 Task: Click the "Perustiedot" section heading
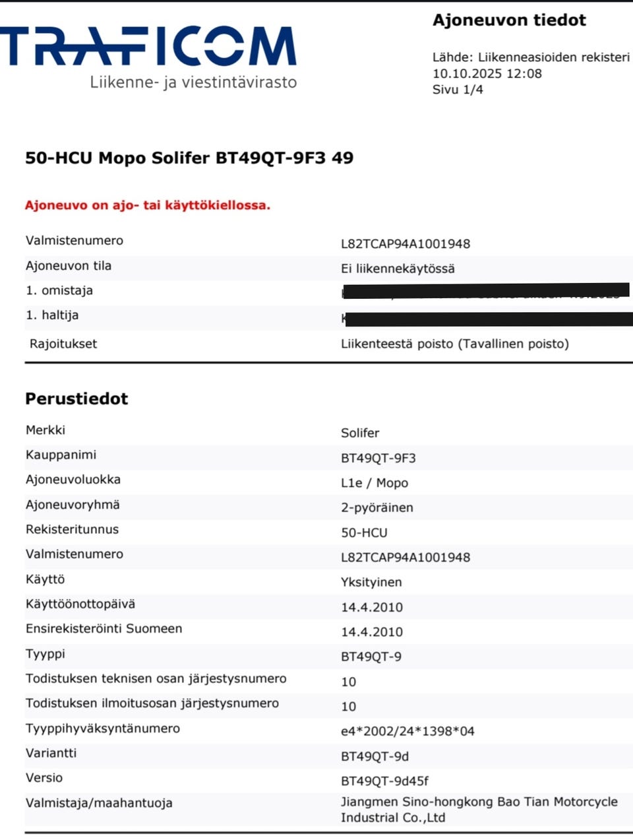point(76,399)
